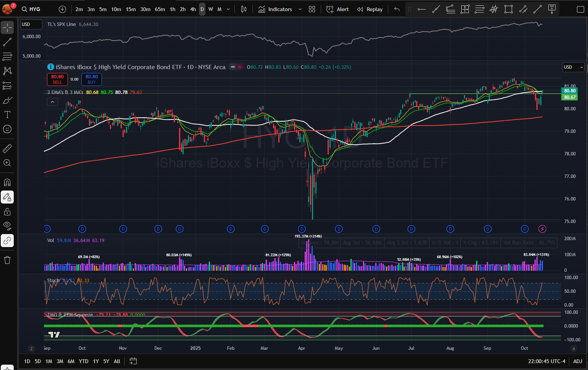Toggle lock all drawings
This screenshot has height=370, width=588.
pos(7,212)
